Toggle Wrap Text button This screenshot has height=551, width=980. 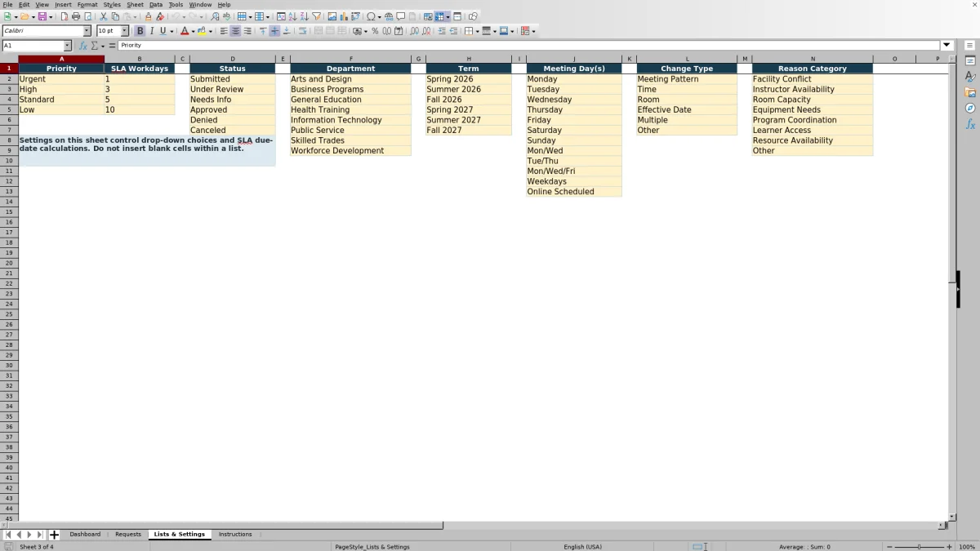(302, 31)
